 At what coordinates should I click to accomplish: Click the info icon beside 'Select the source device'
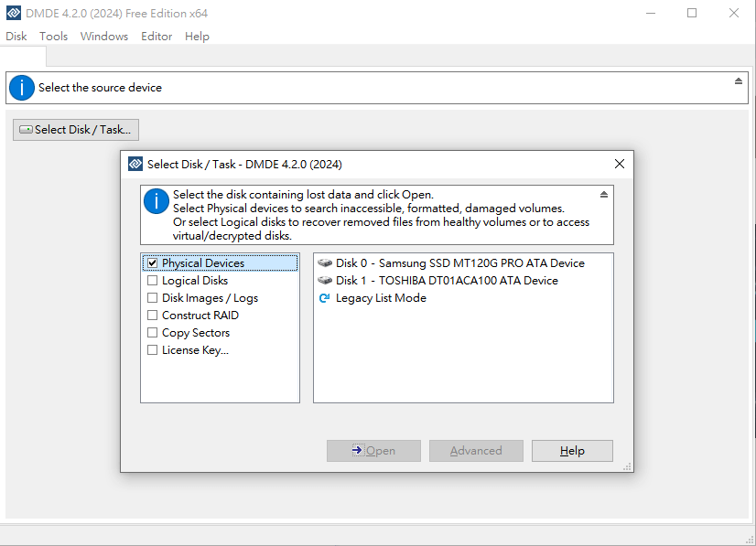click(22, 88)
